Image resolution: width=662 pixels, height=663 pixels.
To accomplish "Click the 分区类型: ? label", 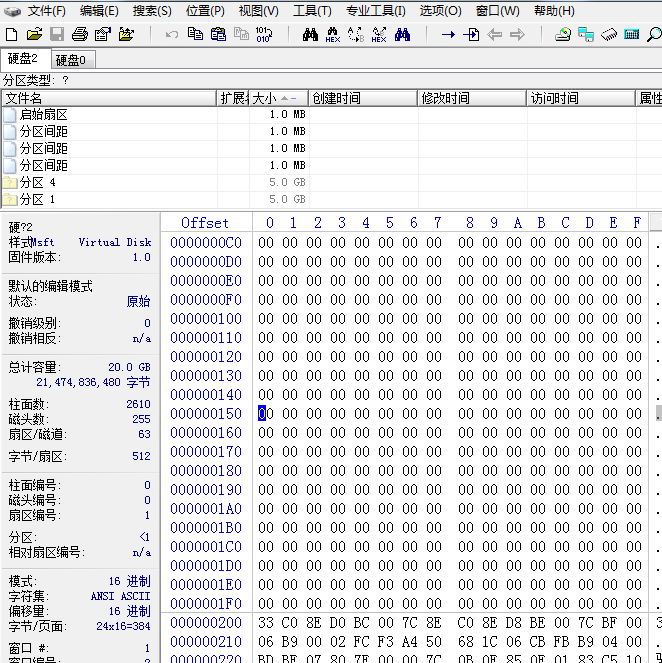I will click(36, 80).
